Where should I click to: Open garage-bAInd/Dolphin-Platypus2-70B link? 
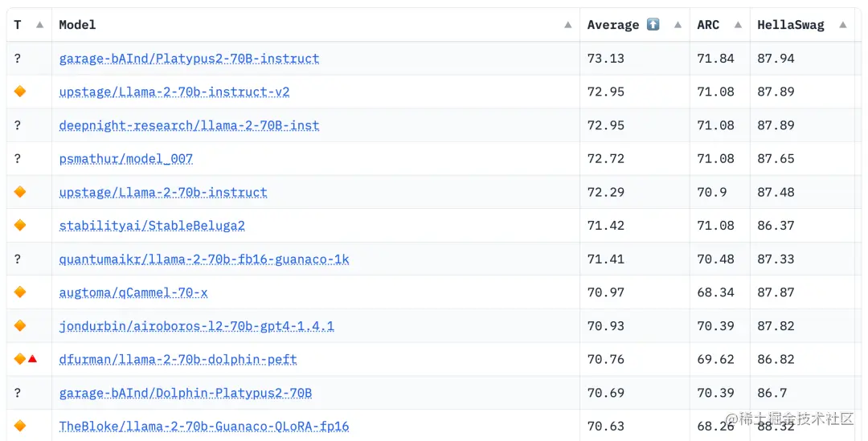pos(186,394)
